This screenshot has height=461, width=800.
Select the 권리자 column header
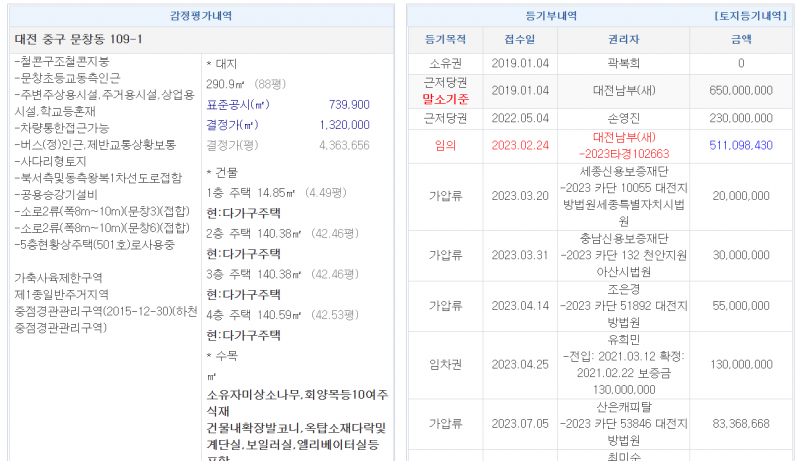624,40
